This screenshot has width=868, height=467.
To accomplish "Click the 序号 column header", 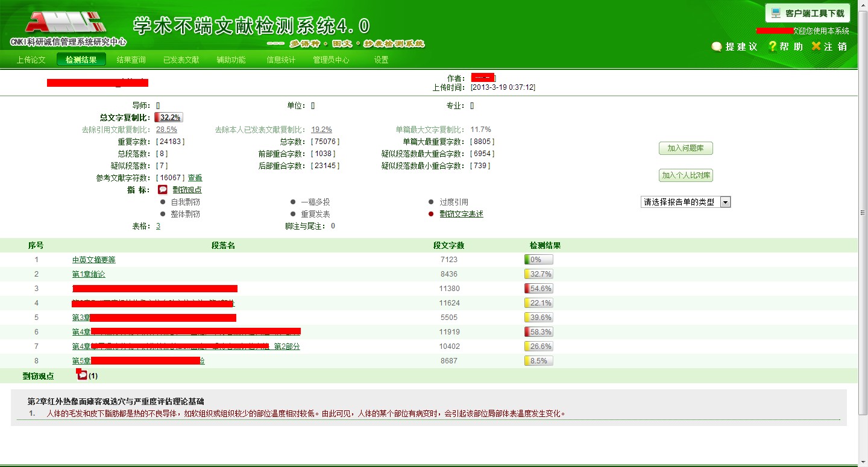I will [36, 245].
